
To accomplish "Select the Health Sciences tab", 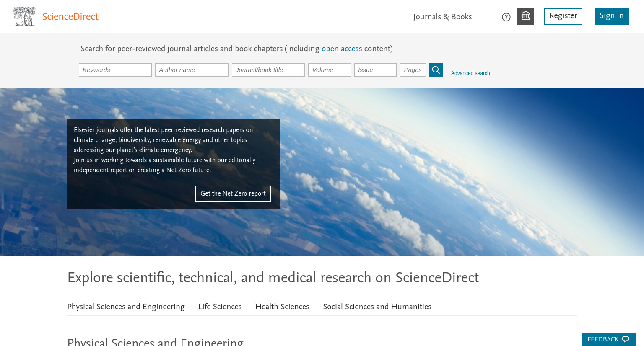I will point(282,307).
